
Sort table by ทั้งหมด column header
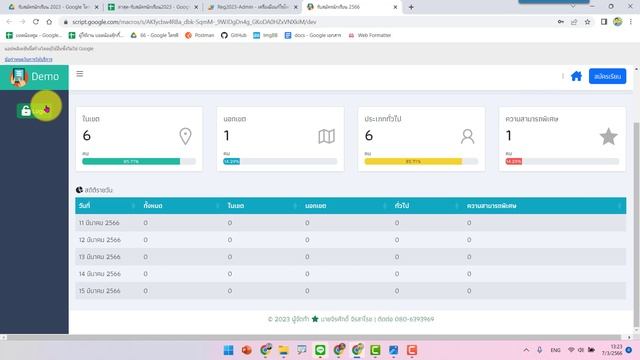coord(181,205)
